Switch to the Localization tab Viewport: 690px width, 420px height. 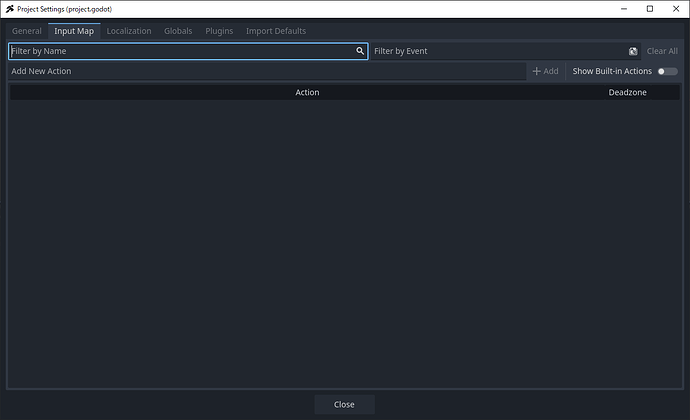129,31
